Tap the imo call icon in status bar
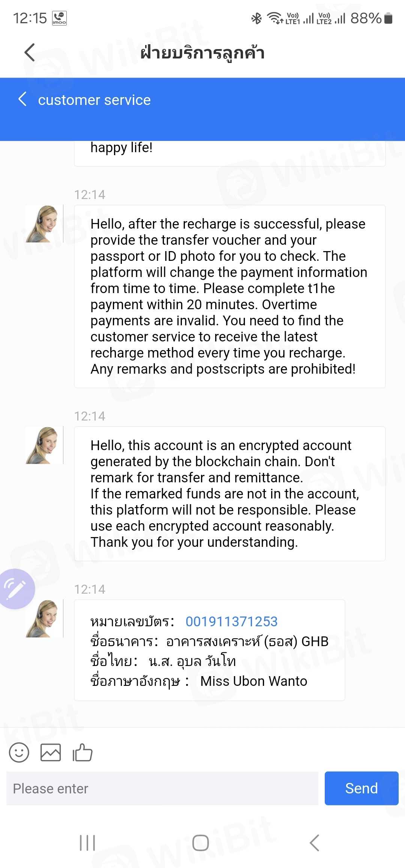Image resolution: width=405 pixels, height=868 pixels. click(x=59, y=18)
